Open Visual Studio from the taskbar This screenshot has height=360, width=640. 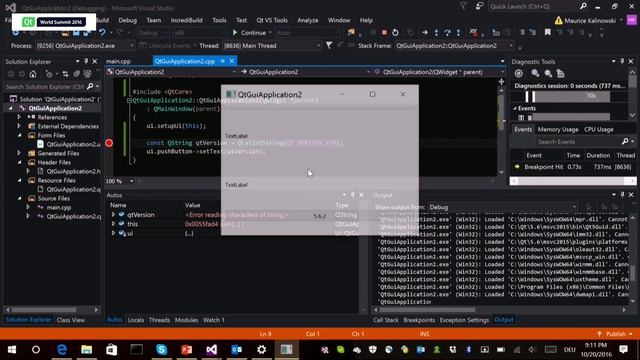(x=211, y=350)
